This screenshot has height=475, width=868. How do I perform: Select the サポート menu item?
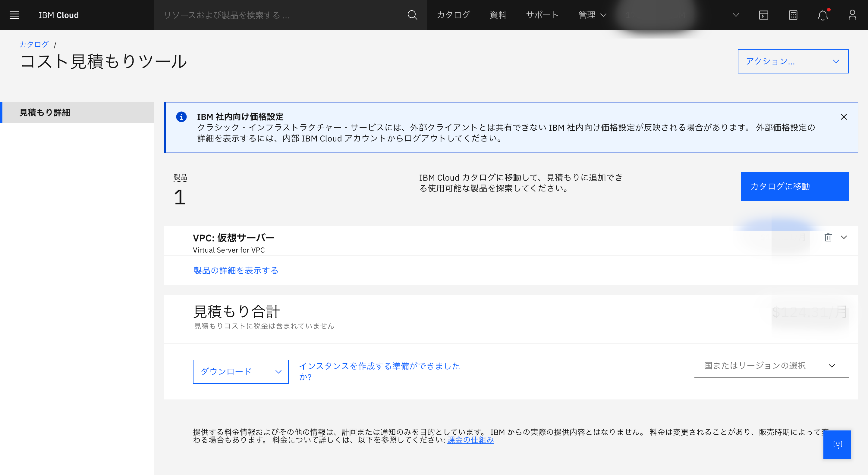click(542, 15)
